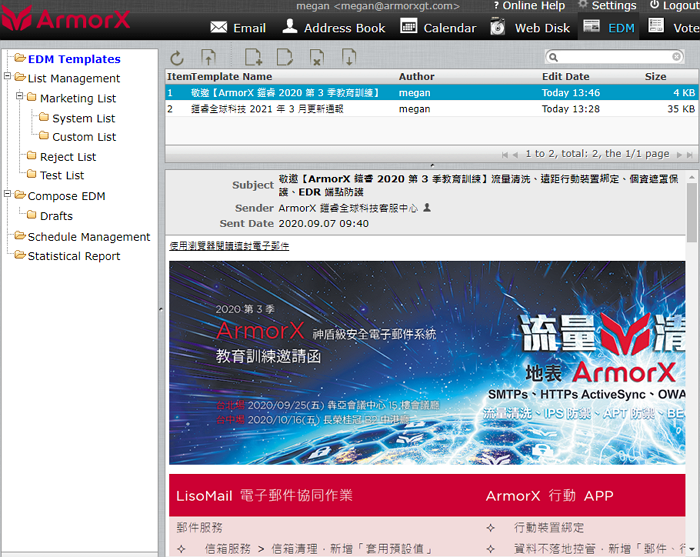Click the '2020.09.07 09:40' sent date

click(x=324, y=224)
